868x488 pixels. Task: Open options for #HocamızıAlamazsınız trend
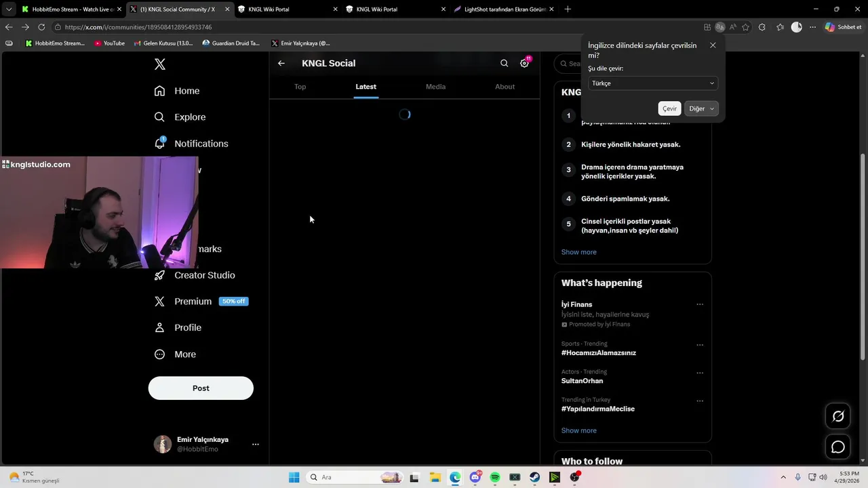(x=700, y=345)
